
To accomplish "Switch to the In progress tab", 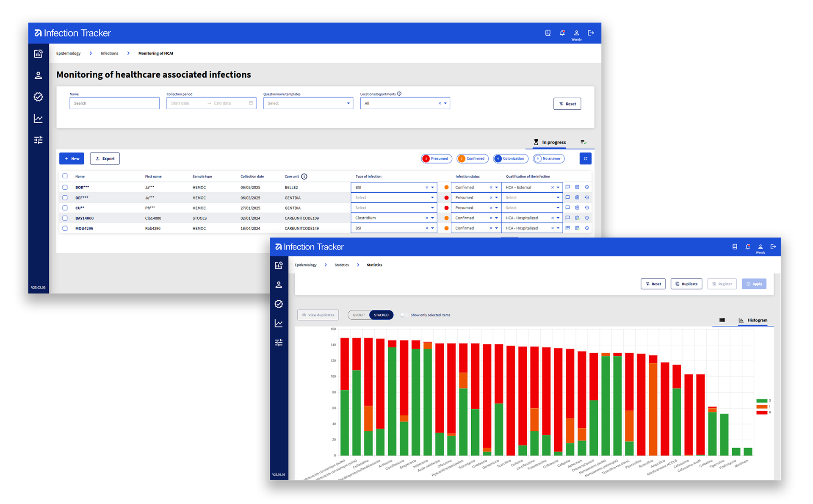I will (550, 142).
